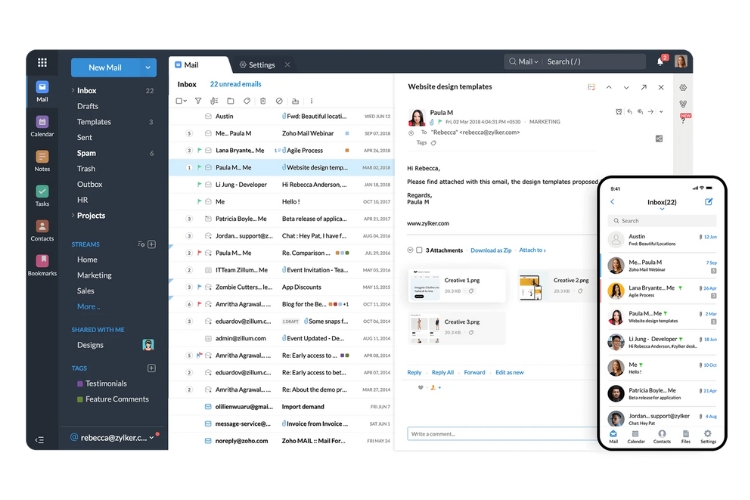Add a new tag plus icon
750x500 pixels.
[x=152, y=368]
